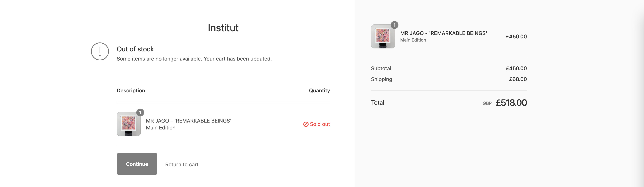Open the Return to cart link
The width and height of the screenshot is (644, 187).
[x=182, y=164]
